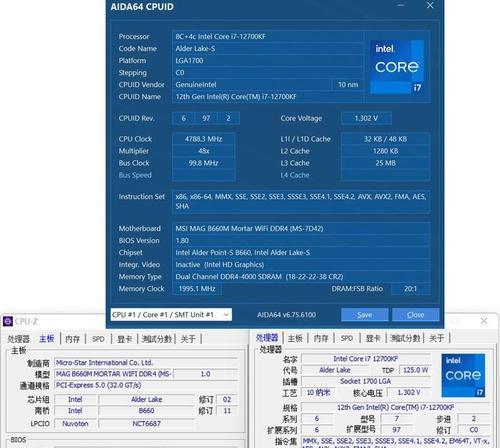This screenshot has height=448, width=500.
Task: Click the CPUID Name 12th Gen Intel field
Action: [x=268, y=97]
